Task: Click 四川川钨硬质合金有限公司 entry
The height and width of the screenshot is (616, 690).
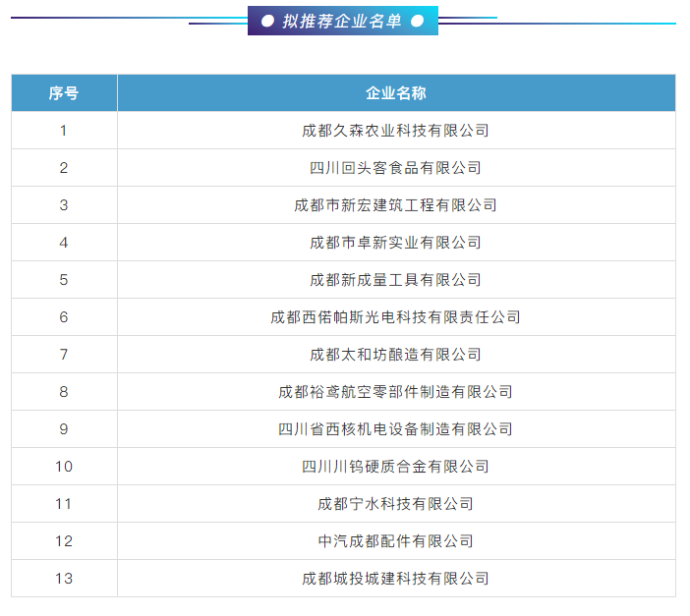Action: [395, 467]
